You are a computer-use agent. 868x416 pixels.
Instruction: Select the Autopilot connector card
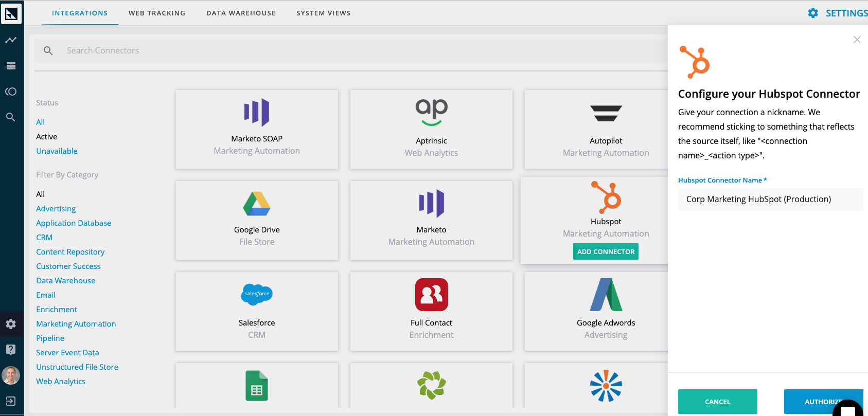tap(596, 129)
